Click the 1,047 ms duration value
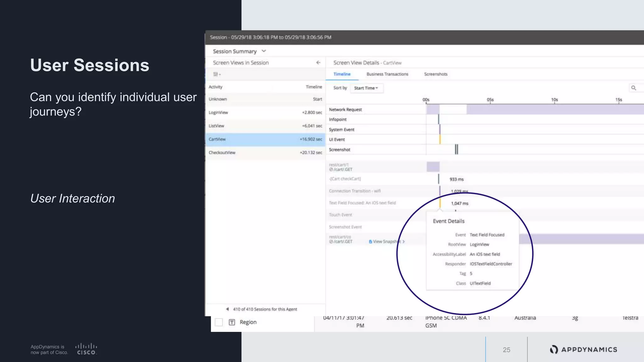This screenshot has width=644, height=362. [460, 204]
